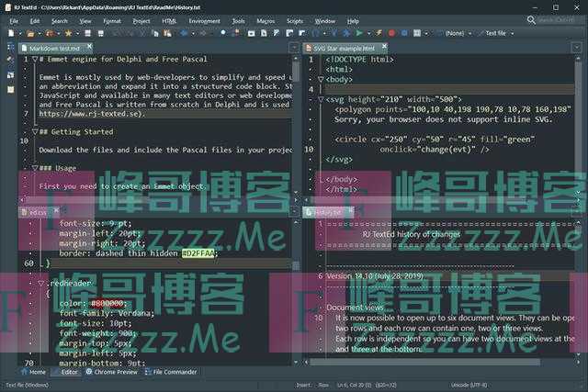Collapse the '## Getting Started' fold marker
The image size is (588, 392).
click(x=34, y=131)
